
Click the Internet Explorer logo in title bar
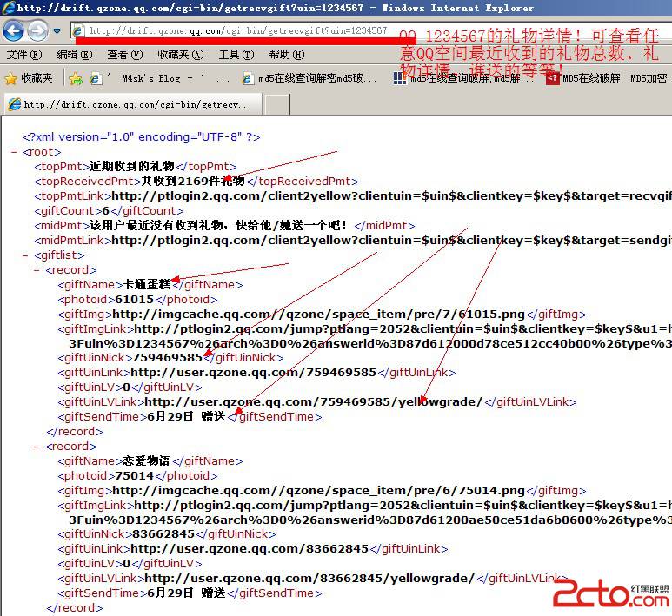(9, 7)
